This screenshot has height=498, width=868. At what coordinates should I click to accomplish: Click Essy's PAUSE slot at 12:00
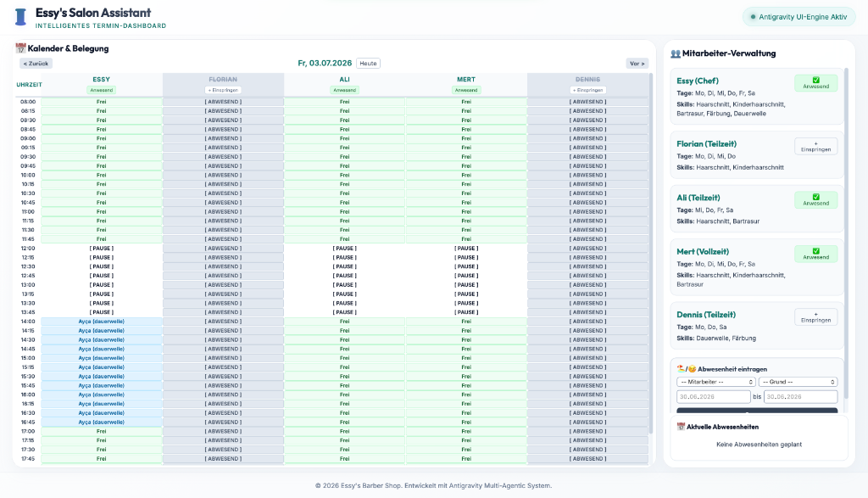[x=102, y=249]
